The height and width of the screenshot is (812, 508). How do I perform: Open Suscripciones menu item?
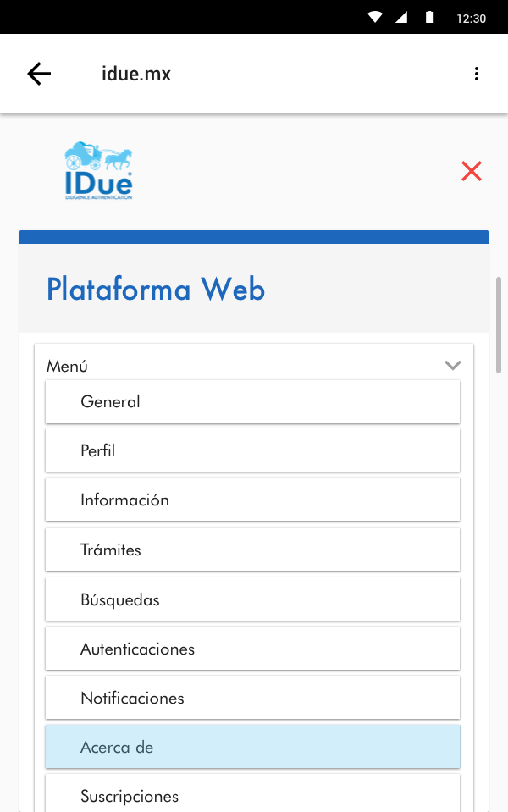252,796
